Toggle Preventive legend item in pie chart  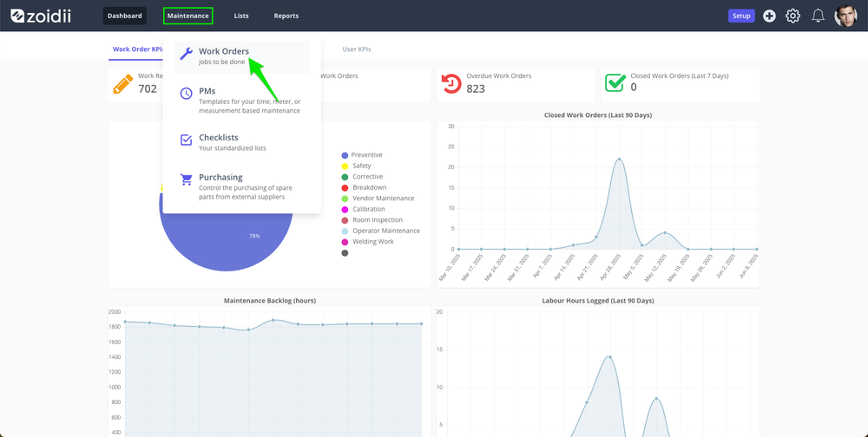(x=362, y=155)
